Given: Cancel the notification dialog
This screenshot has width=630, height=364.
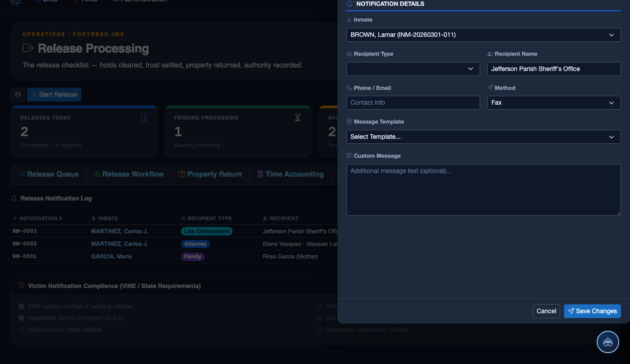Looking at the screenshot, I should (x=546, y=311).
